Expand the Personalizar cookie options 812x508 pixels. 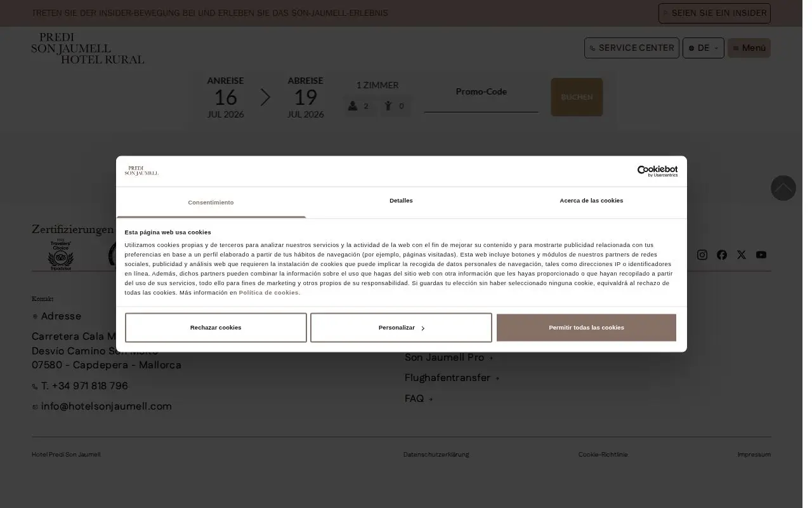401,328
